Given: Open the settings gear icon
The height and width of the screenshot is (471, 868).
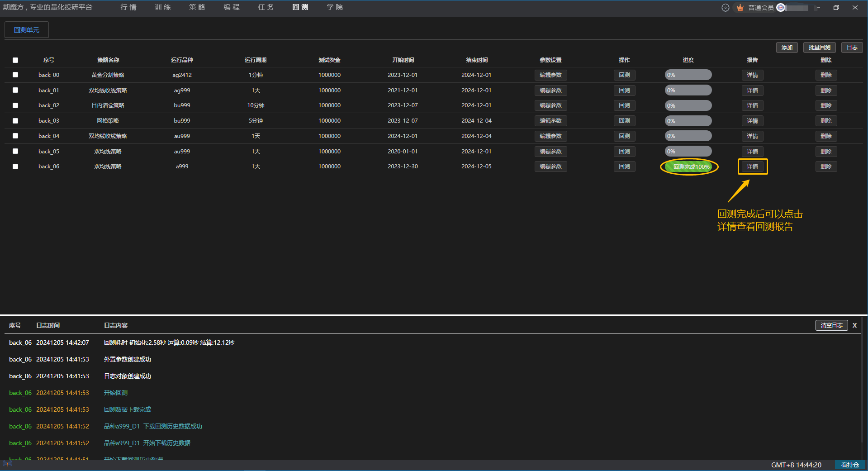Looking at the screenshot, I should pos(725,8).
